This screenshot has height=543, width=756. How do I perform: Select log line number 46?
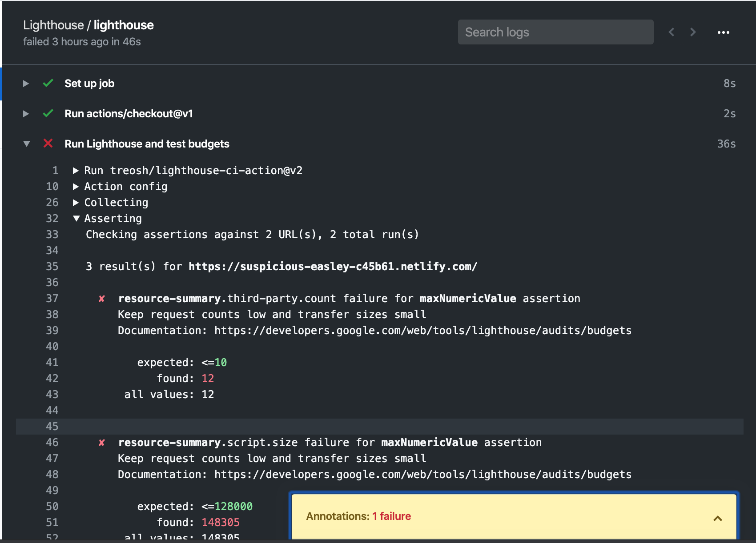(x=52, y=443)
